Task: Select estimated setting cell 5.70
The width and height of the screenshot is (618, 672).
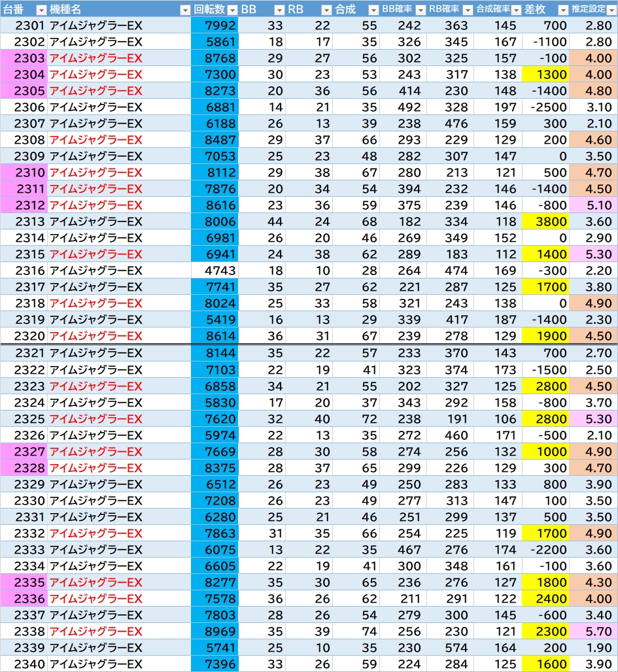Action: click(594, 631)
